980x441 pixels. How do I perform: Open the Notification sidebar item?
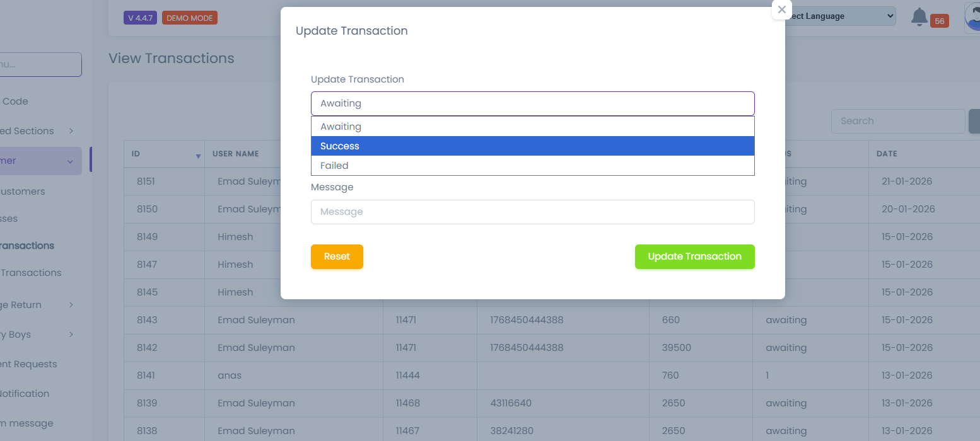[25, 394]
